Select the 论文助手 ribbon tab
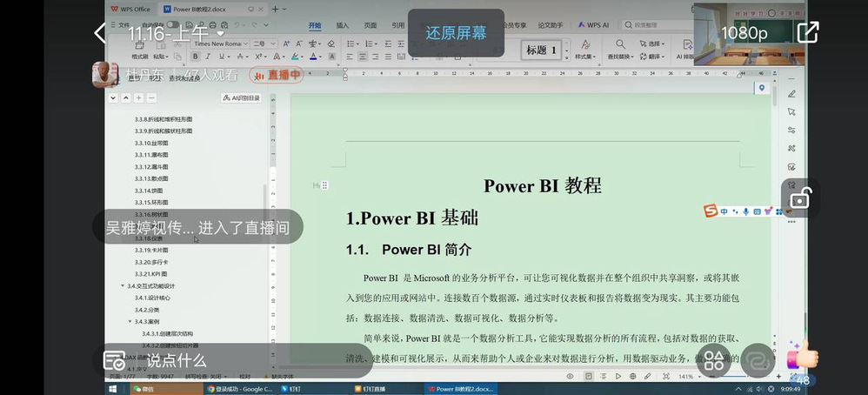The width and height of the screenshot is (868, 395). click(551, 25)
